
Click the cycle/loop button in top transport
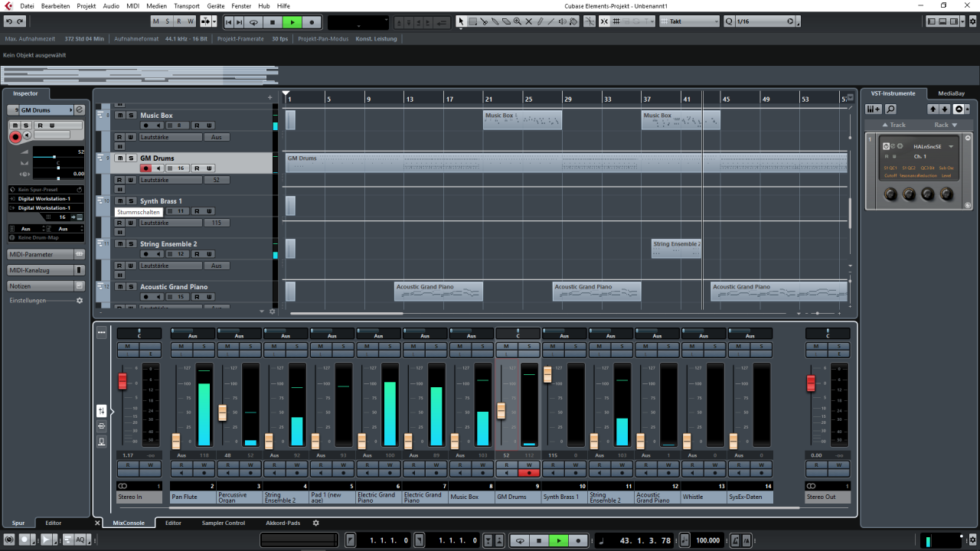point(254,22)
